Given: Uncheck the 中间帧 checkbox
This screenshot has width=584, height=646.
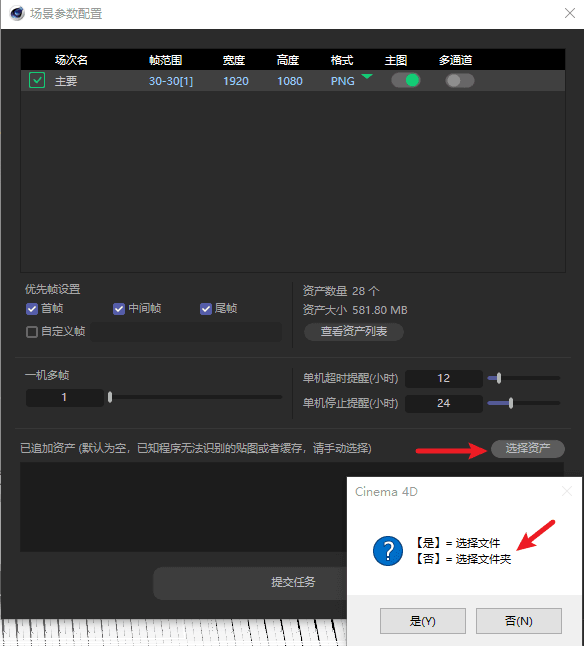Looking at the screenshot, I should pos(119,309).
